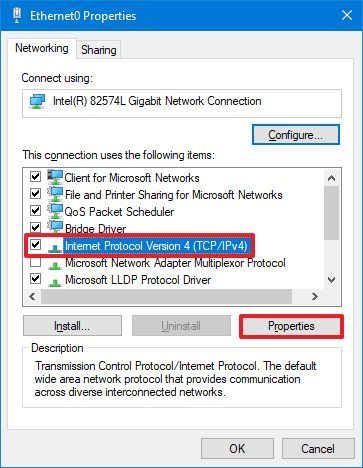Viewport: 363px width, 468px height.
Task: Click the Internet Protocol Version 4 protocol icon
Action: [55, 247]
